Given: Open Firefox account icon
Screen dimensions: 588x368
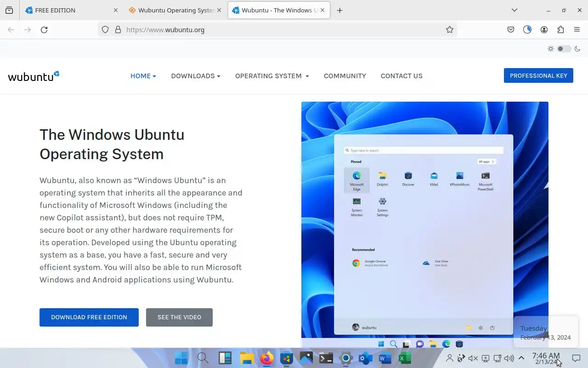Looking at the screenshot, I should pos(544,29).
